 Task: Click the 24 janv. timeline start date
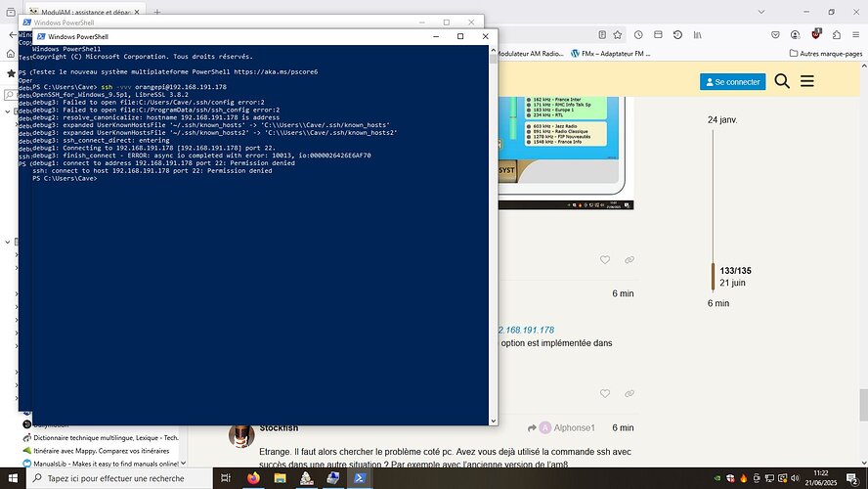(x=722, y=119)
